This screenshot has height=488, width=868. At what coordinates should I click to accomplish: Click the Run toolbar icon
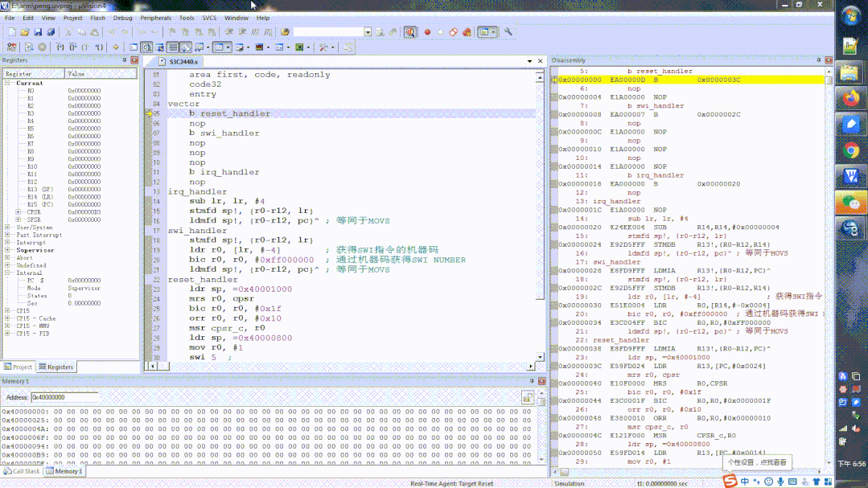29,47
